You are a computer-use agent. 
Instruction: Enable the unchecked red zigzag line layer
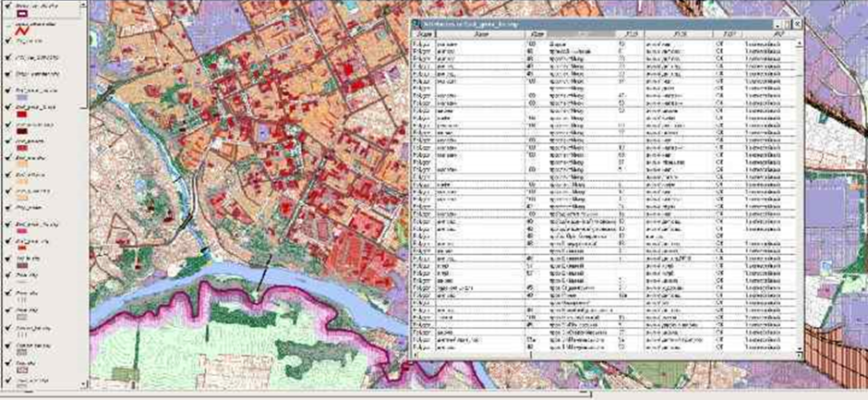[8, 25]
